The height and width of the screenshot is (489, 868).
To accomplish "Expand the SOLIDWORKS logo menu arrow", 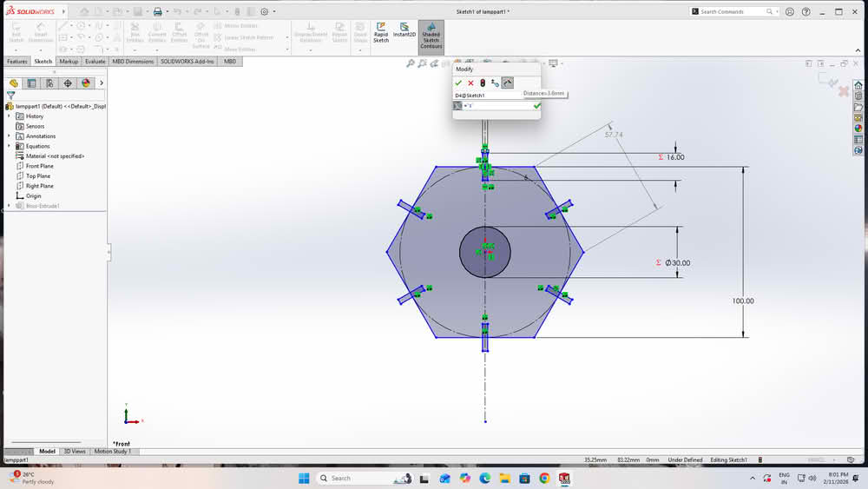I will 63,11.
